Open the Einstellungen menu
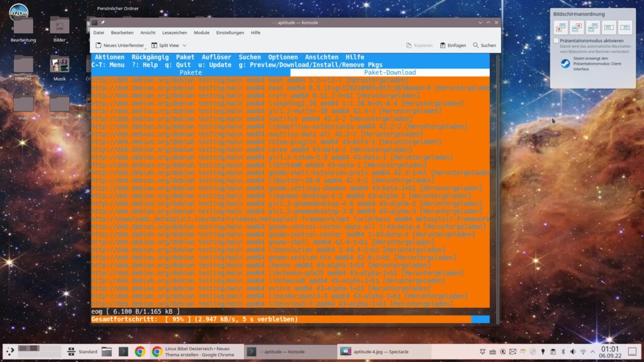Viewport: 644px width, 362px height. [230, 33]
